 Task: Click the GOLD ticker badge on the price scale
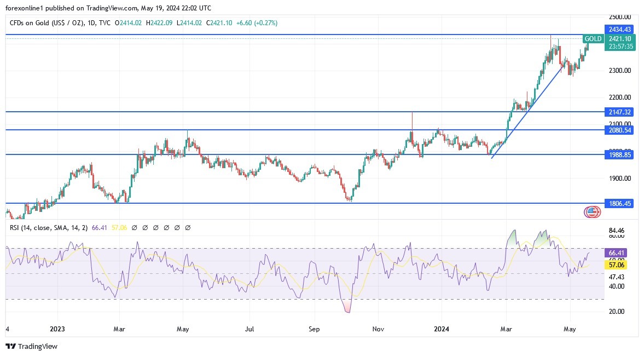(x=593, y=39)
